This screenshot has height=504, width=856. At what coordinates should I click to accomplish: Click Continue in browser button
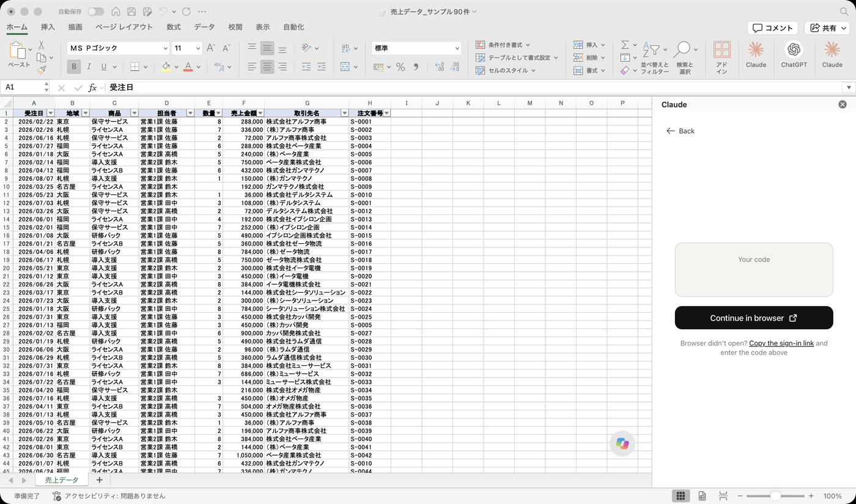754,318
